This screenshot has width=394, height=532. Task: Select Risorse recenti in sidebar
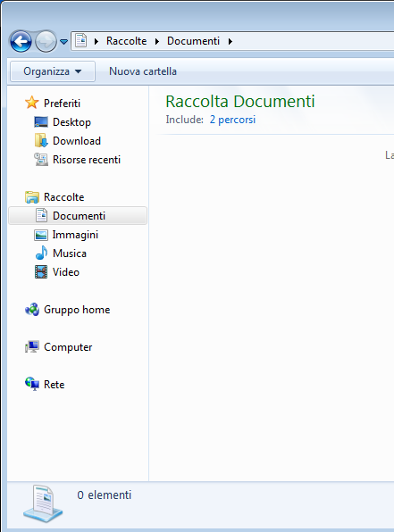coord(87,160)
